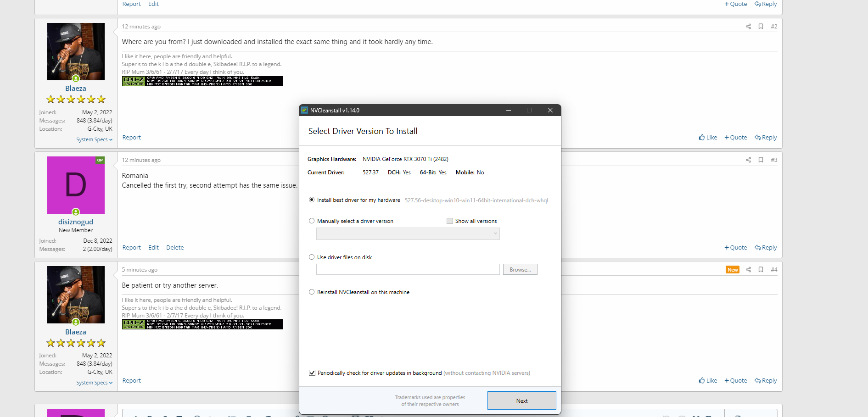The width and height of the screenshot is (868, 417).
Task: Expand System Specs under Blaeza in post #2
Action: point(94,139)
